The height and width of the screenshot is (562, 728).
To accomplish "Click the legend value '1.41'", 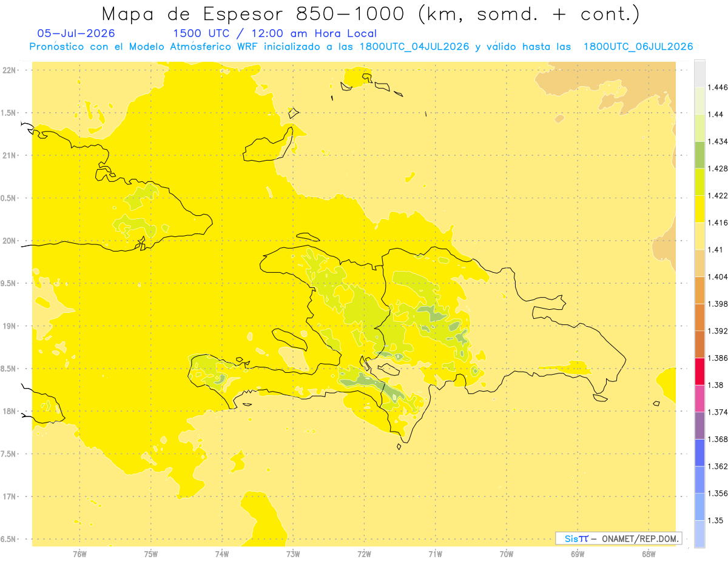I will tap(716, 250).
